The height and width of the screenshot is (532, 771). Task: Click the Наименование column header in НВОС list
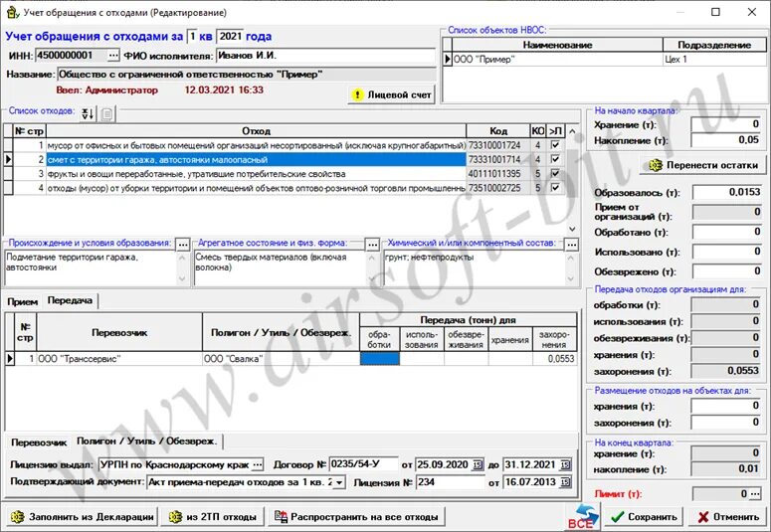point(557,45)
